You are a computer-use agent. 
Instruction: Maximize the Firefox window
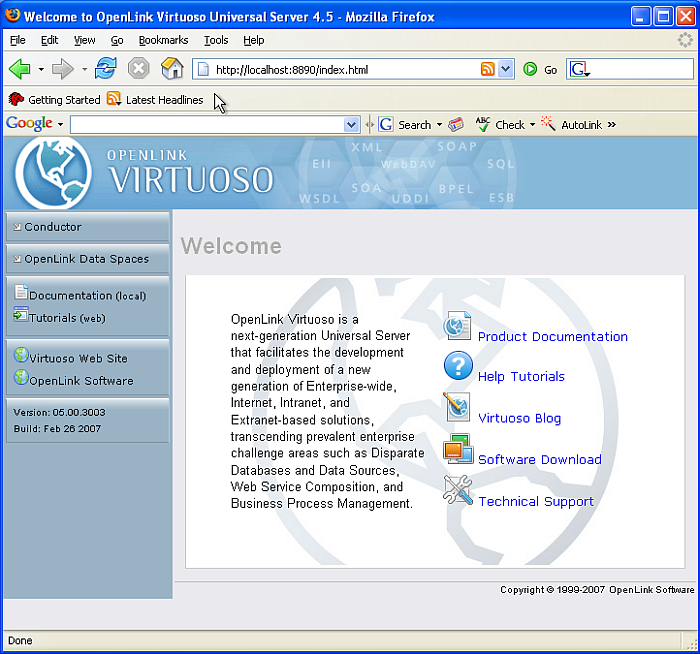tap(663, 17)
